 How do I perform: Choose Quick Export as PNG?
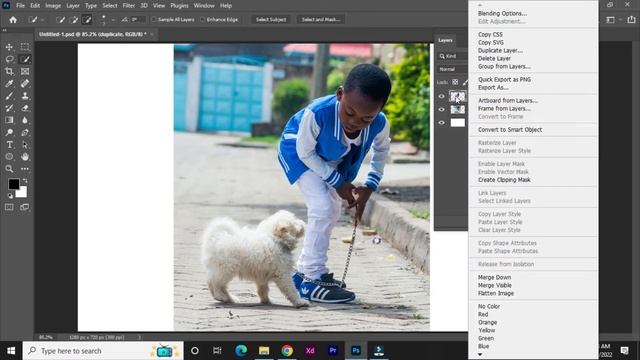(504, 80)
